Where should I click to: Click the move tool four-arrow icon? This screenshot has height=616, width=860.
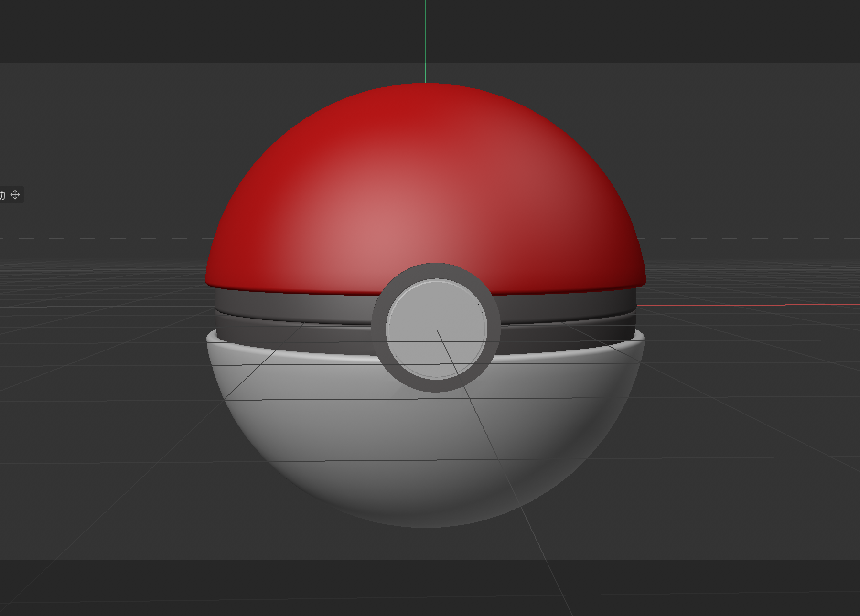click(x=15, y=195)
